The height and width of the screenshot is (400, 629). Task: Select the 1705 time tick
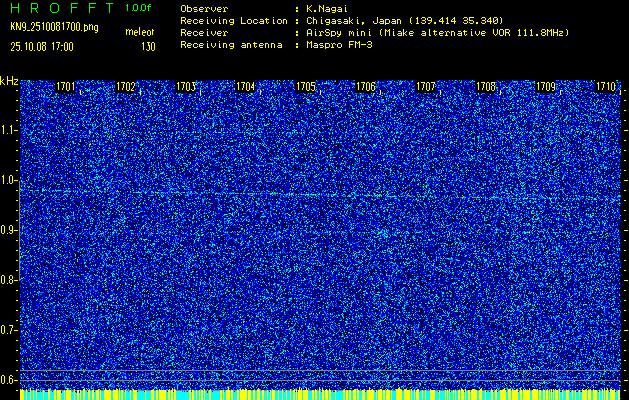[306, 87]
